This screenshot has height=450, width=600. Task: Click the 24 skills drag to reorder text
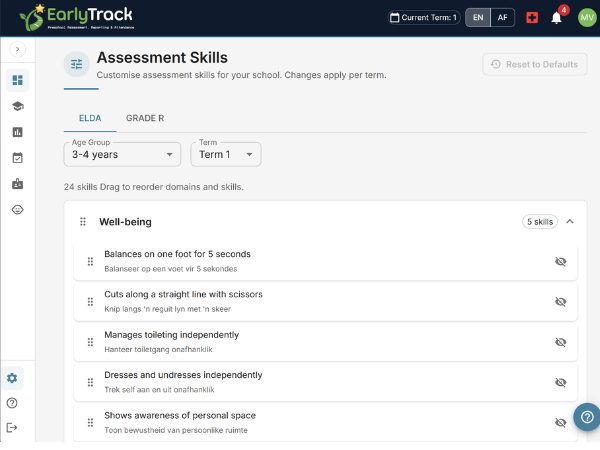pyautogui.click(x=153, y=187)
